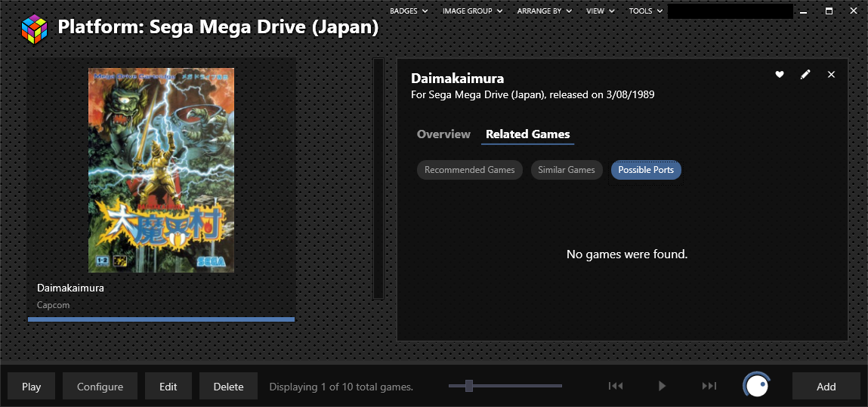This screenshot has width=868, height=407.
Task: Close the Daimakaimura details panel
Action: [x=831, y=74]
